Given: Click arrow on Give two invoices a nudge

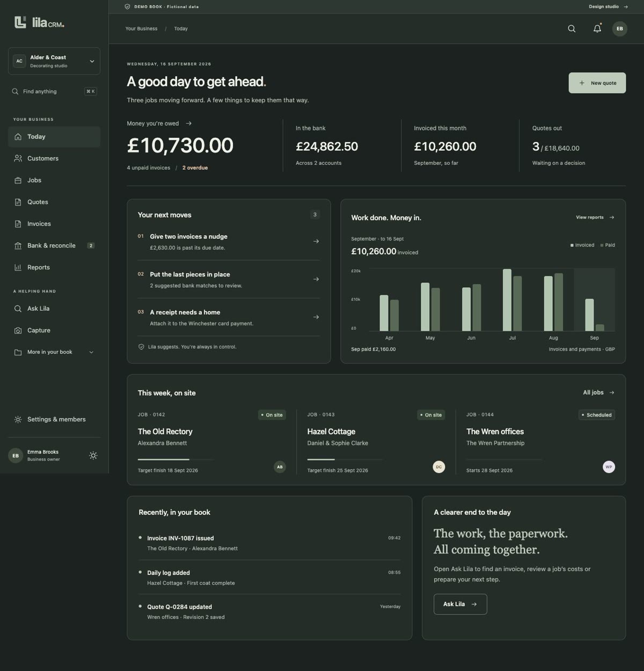Looking at the screenshot, I should (x=316, y=242).
